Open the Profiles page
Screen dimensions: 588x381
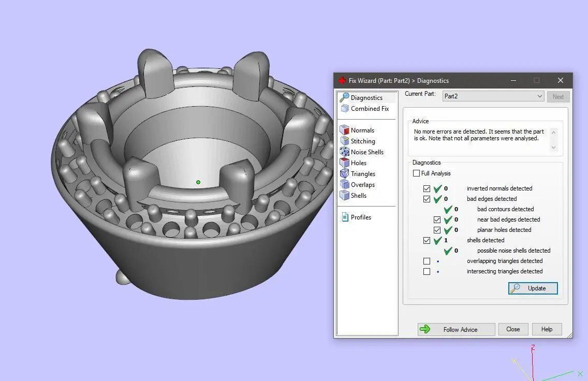(361, 217)
